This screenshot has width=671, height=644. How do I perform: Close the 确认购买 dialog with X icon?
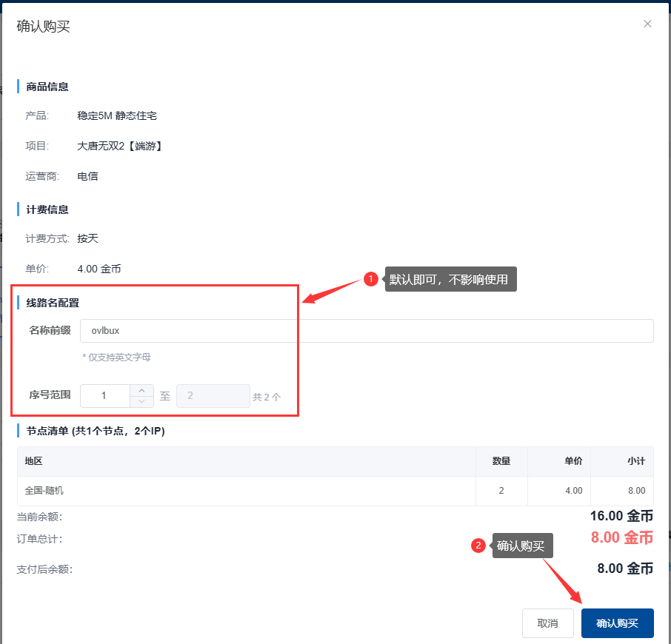click(647, 24)
